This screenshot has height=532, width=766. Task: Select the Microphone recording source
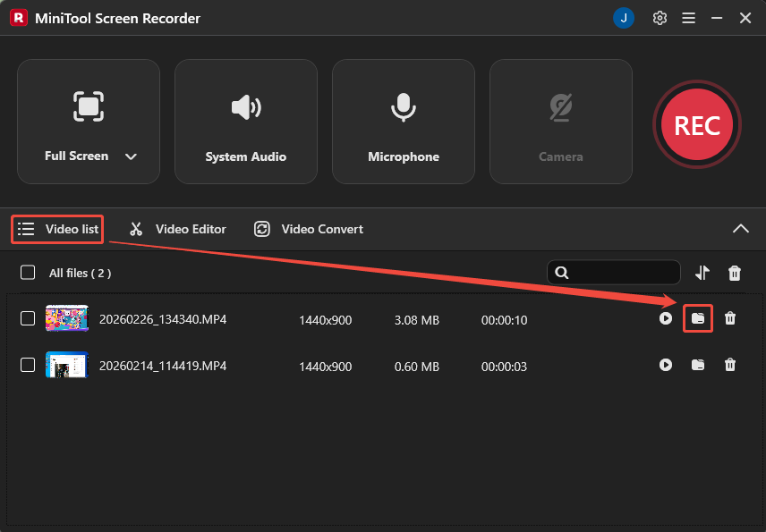coord(403,121)
